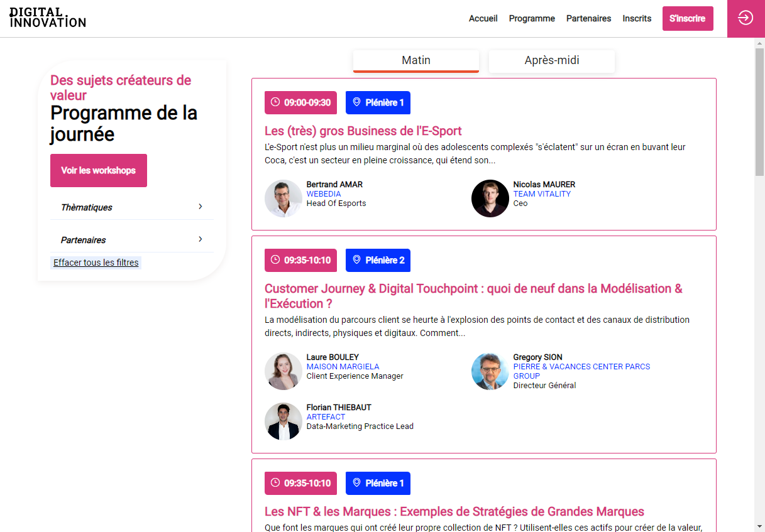
Task: Go to Accueil in navigation
Action: (483, 19)
